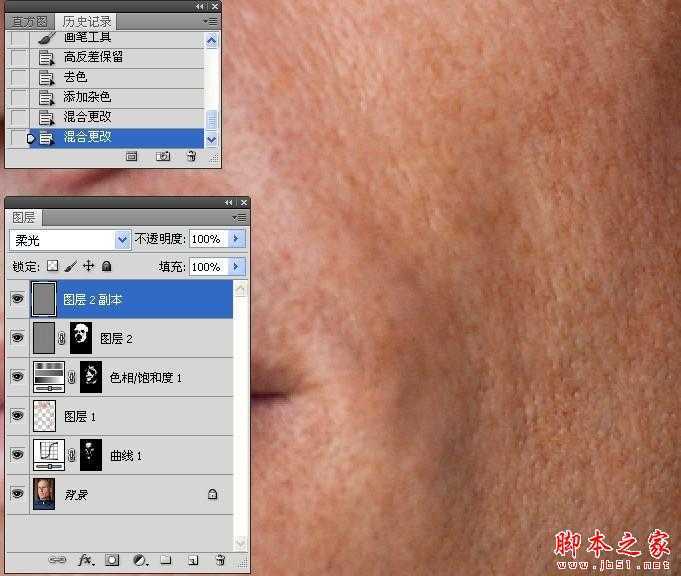Screen dimensions: 681x576
Task: Lock all layer attributes
Action: click(x=106, y=266)
